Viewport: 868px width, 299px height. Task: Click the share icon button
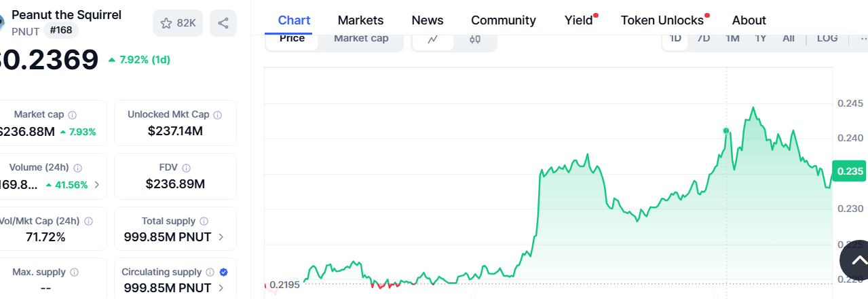coord(223,23)
